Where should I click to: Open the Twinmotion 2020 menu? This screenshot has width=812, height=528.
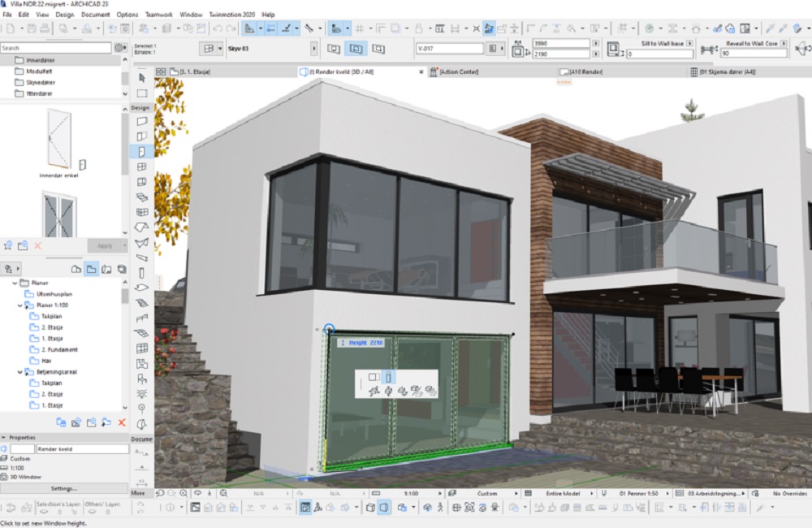(x=232, y=15)
